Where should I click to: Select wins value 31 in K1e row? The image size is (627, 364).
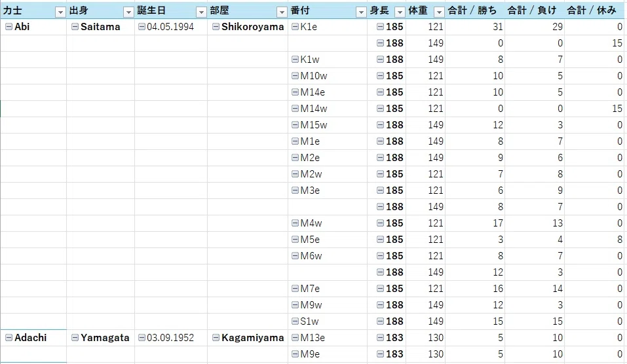(x=474, y=27)
